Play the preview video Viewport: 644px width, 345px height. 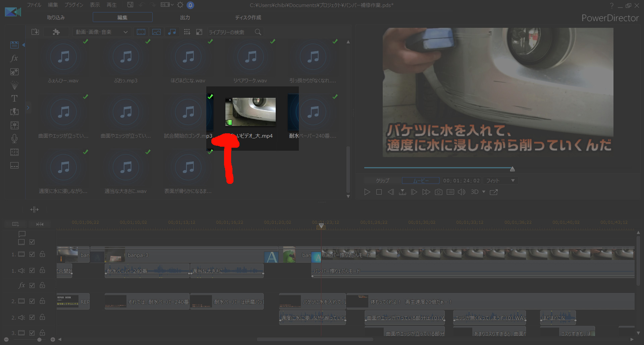click(367, 192)
